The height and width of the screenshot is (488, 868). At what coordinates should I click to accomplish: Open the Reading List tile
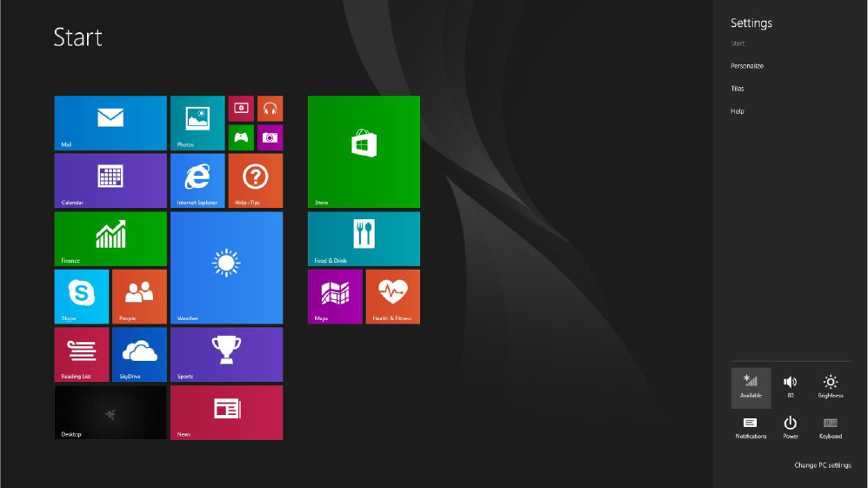82,355
